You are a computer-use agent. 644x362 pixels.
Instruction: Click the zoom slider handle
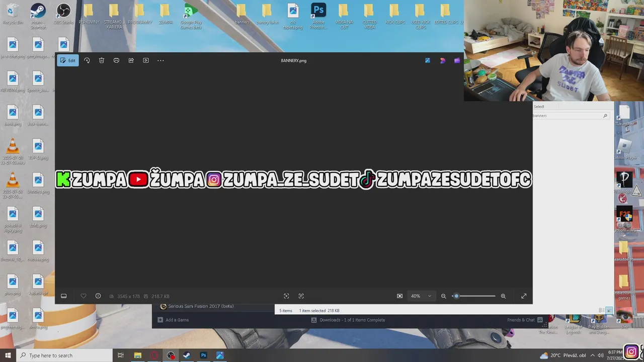tap(456, 296)
